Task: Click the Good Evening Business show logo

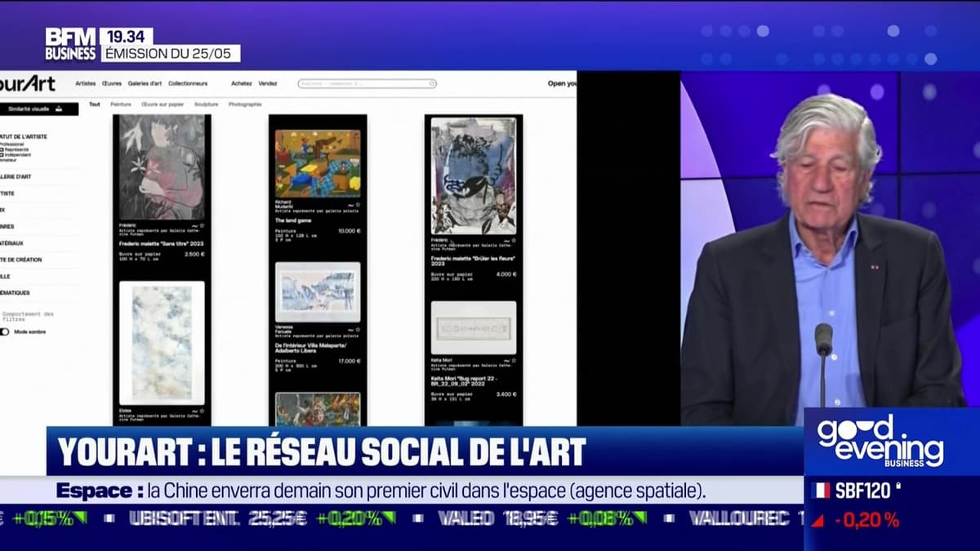Action: (x=880, y=441)
